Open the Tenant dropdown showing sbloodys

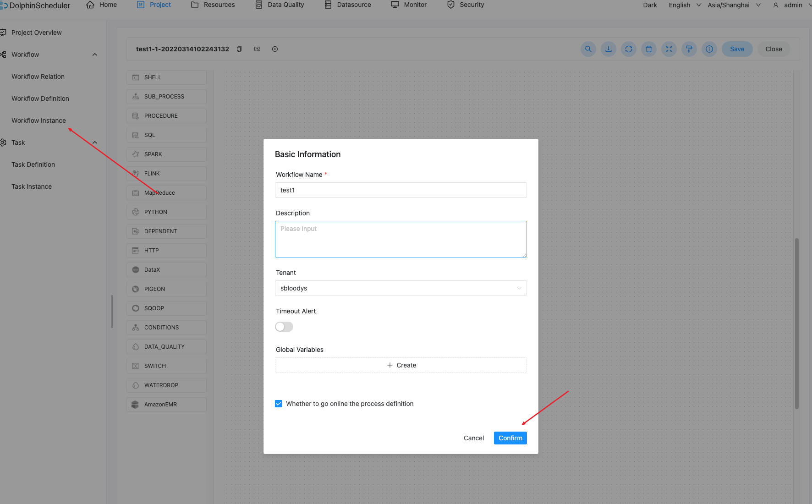pyautogui.click(x=401, y=288)
